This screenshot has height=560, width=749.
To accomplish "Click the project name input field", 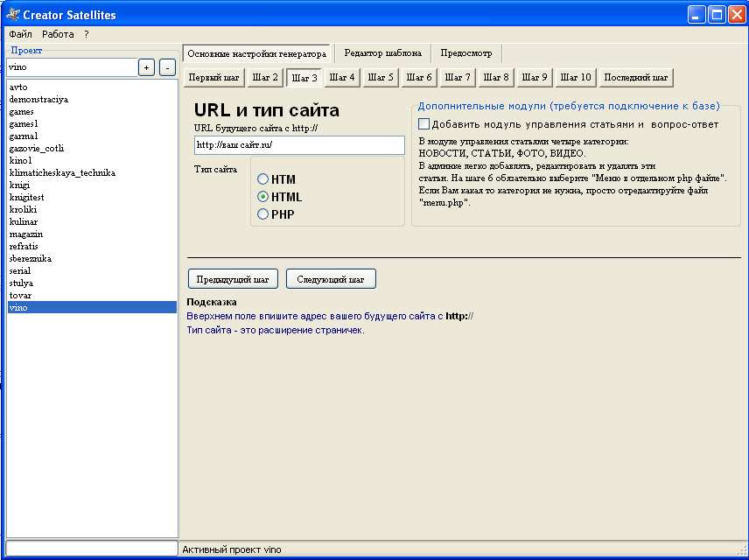I will (x=72, y=67).
